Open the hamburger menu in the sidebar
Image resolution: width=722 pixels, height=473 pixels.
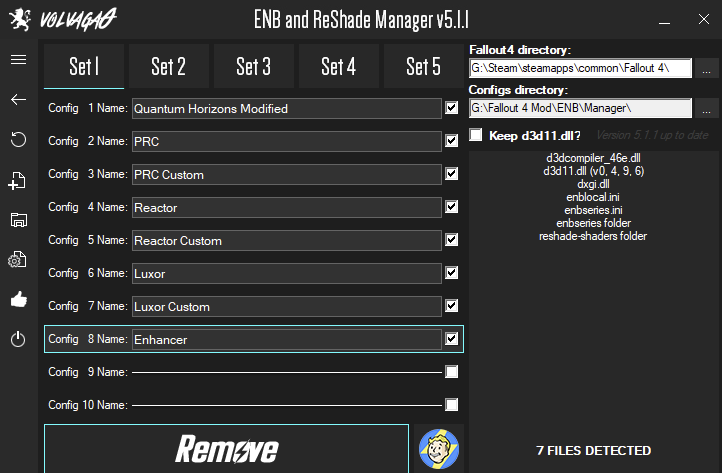click(18, 60)
